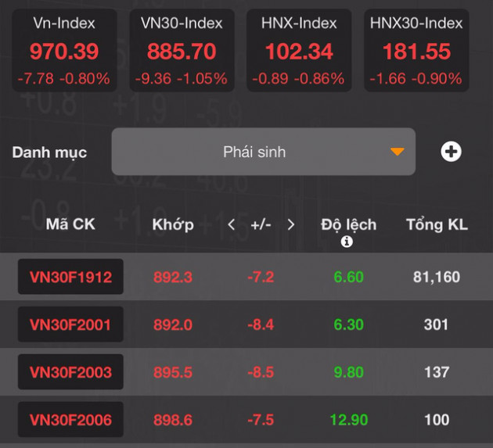Click VN30-Index change -9.36 -1.05%
Image resolution: width=493 pixels, height=448 pixels.
(181, 78)
